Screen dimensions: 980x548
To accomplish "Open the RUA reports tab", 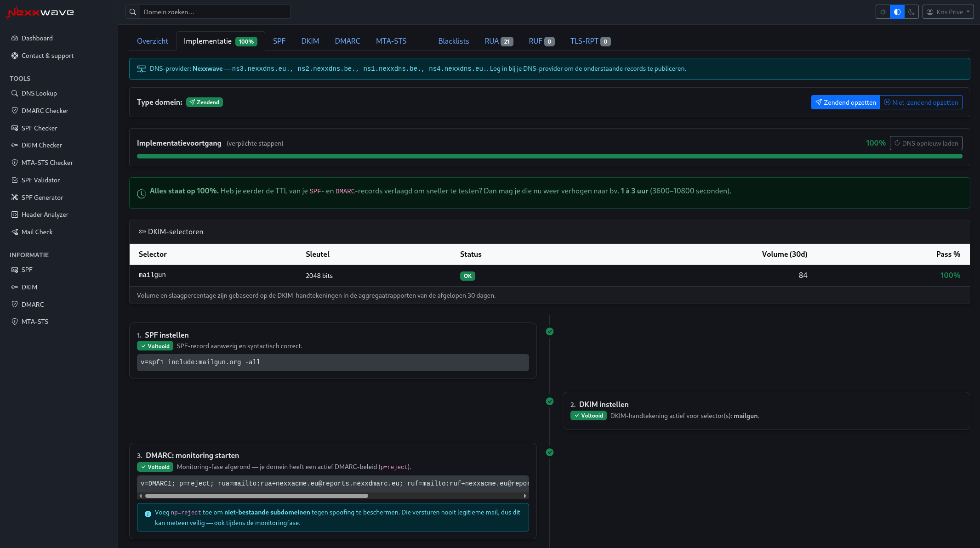I will point(499,41).
